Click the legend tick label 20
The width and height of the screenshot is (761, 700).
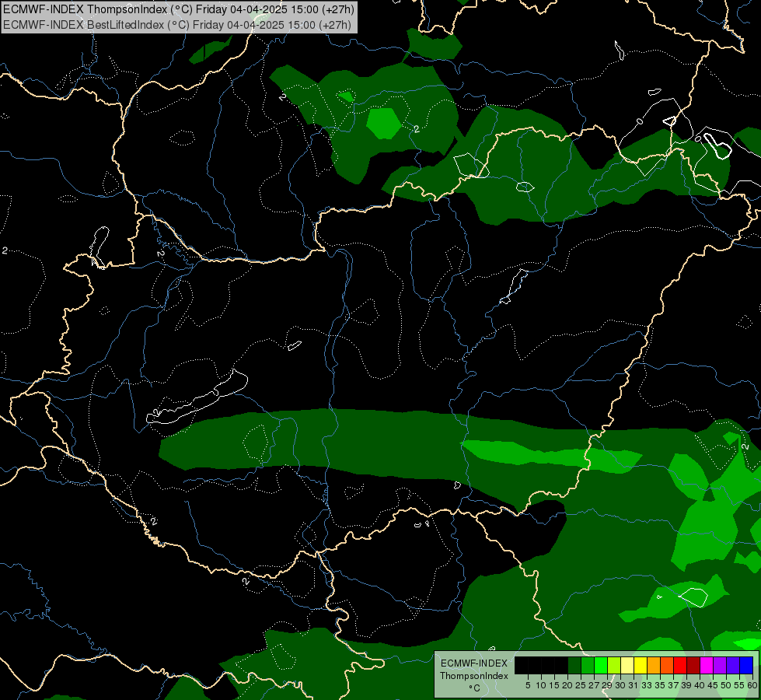(x=567, y=685)
